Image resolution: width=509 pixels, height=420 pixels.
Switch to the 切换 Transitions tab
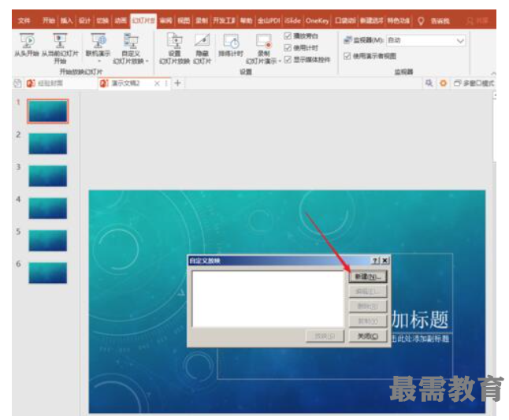[x=102, y=20]
